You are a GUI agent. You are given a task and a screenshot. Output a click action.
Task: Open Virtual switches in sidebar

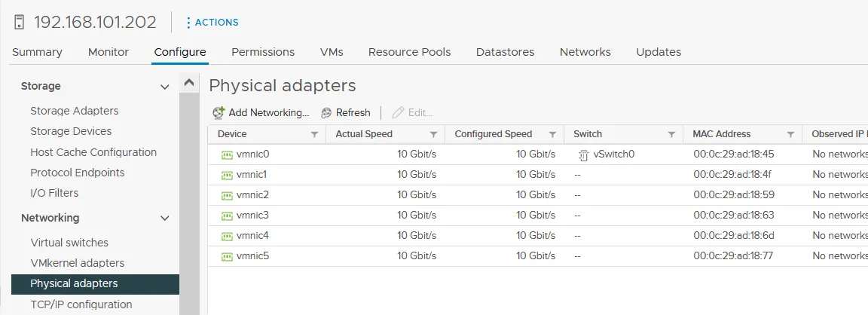click(x=69, y=243)
